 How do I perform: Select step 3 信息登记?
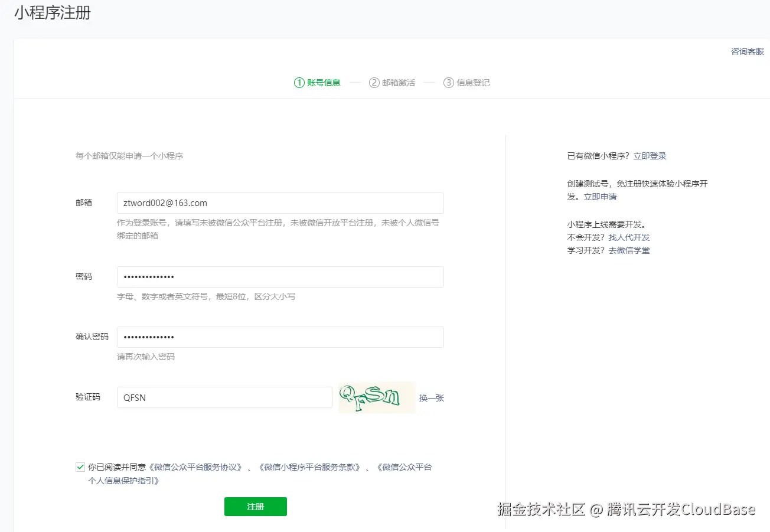click(466, 83)
